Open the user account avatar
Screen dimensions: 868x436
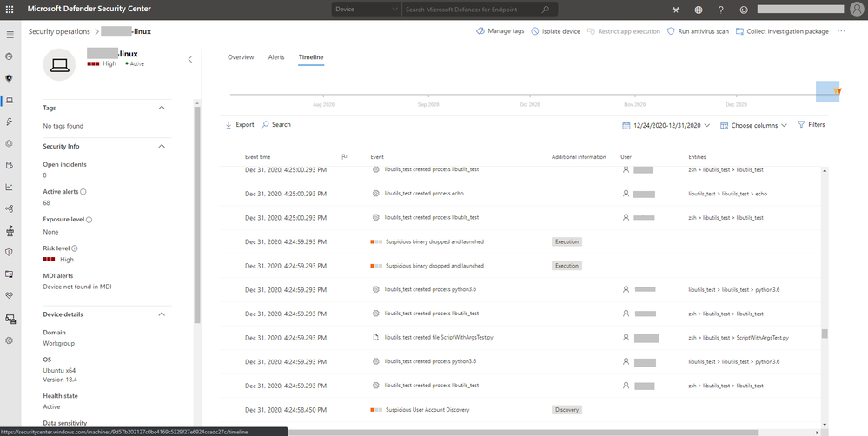(855, 10)
